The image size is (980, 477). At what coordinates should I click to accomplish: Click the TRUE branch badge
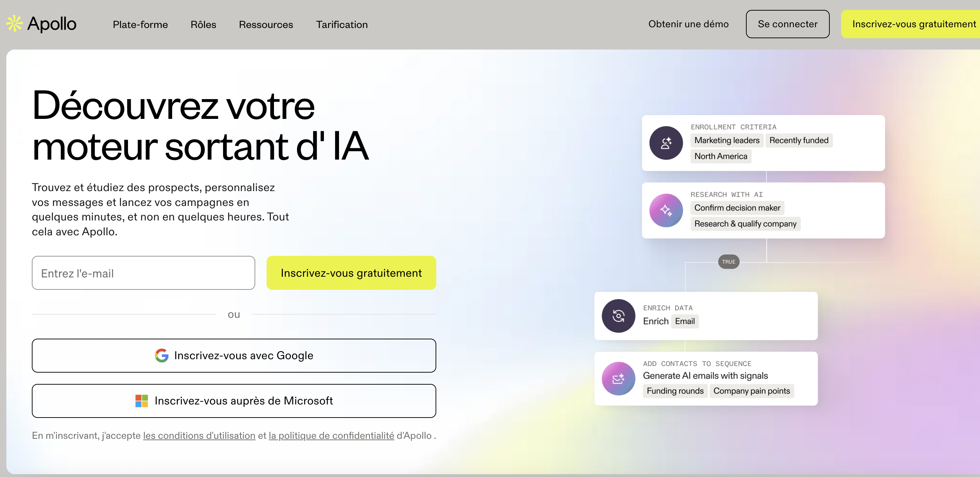729,262
